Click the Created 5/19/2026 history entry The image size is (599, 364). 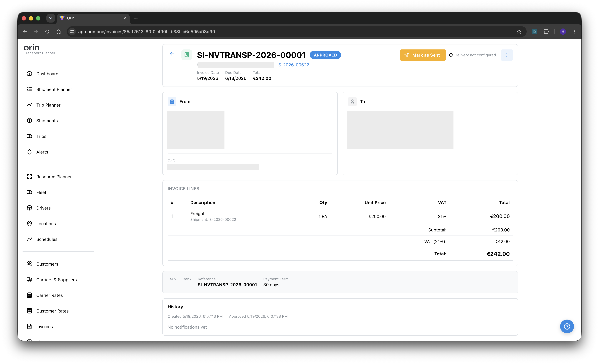[195, 316]
